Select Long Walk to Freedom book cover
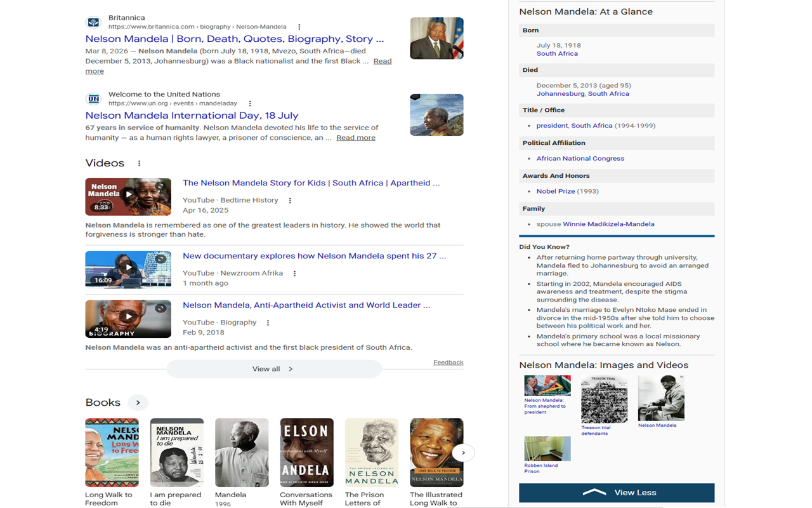 click(x=112, y=453)
